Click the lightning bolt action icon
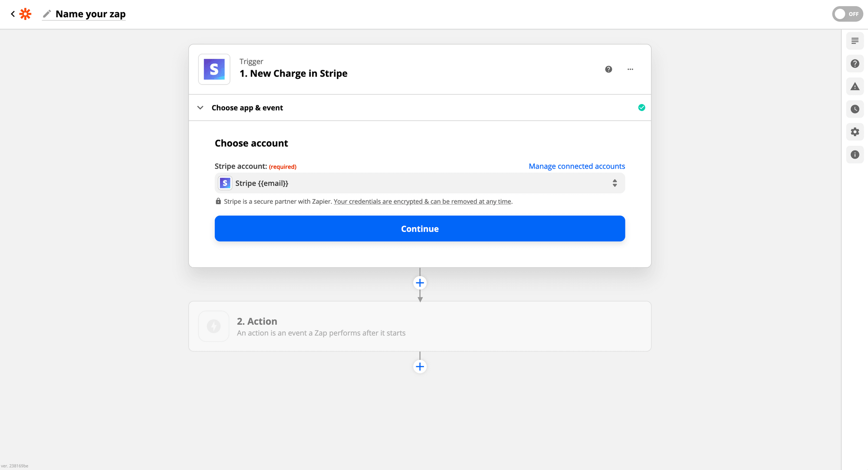868x470 pixels. (x=214, y=326)
